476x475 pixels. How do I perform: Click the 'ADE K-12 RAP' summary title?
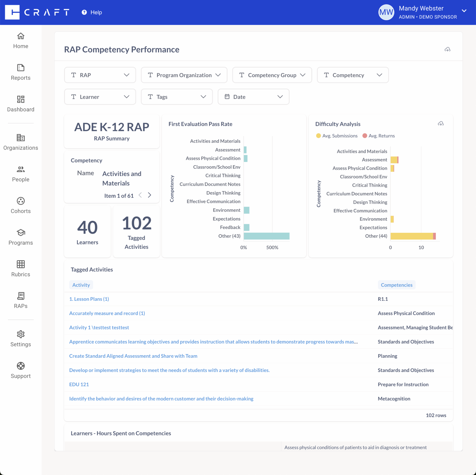[x=112, y=127]
